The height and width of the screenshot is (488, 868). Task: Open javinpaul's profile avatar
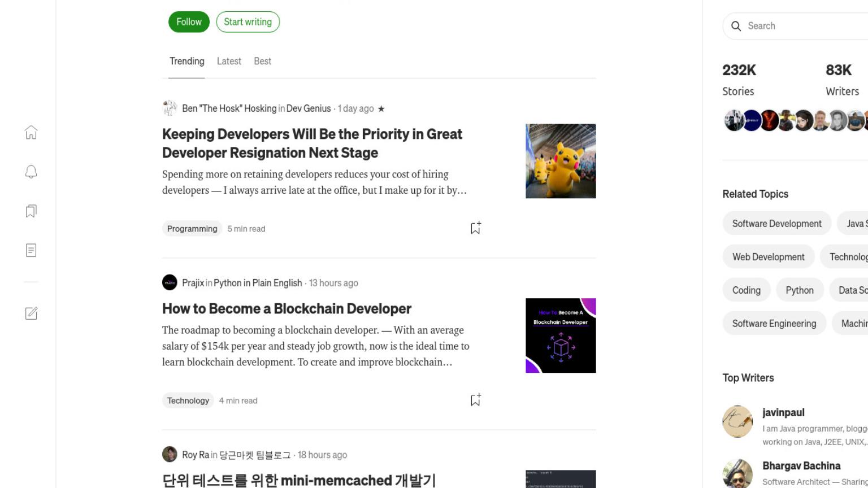coord(737,421)
